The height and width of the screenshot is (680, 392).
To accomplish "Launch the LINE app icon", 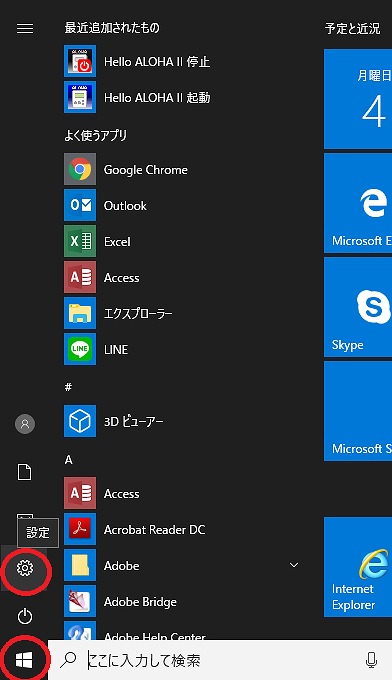I will pos(80,349).
